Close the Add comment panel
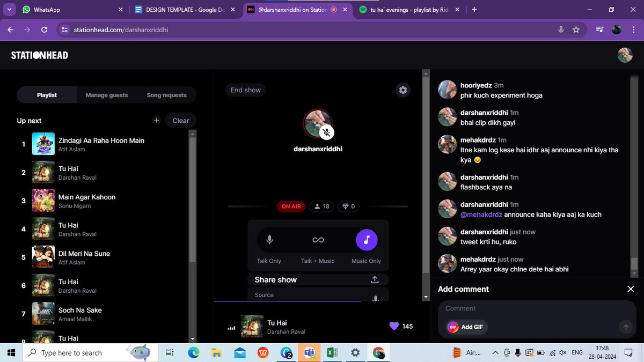The width and height of the screenshot is (644, 362). (x=631, y=289)
